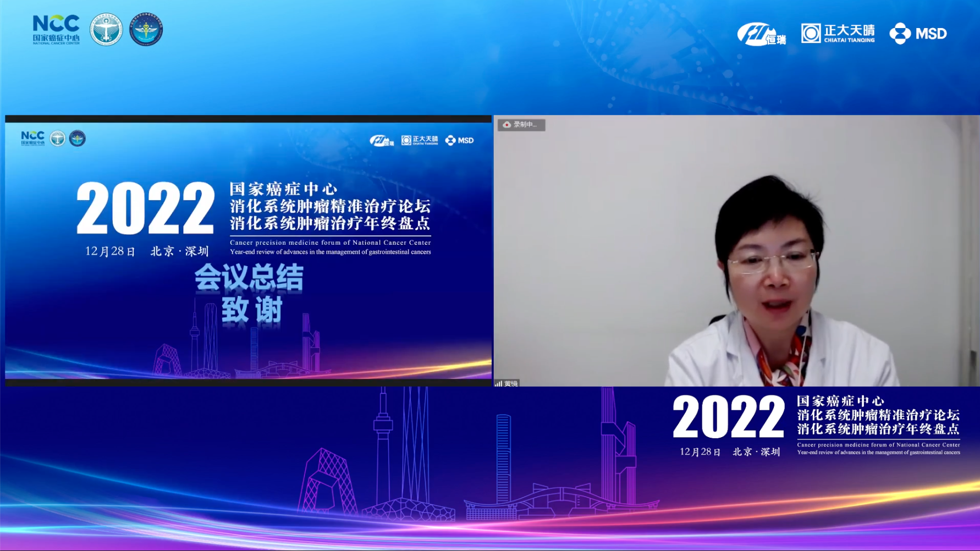Viewport: 980px width, 551px height.
Task: Click the Chiatai Tianqing logo in top banner
Action: click(838, 34)
